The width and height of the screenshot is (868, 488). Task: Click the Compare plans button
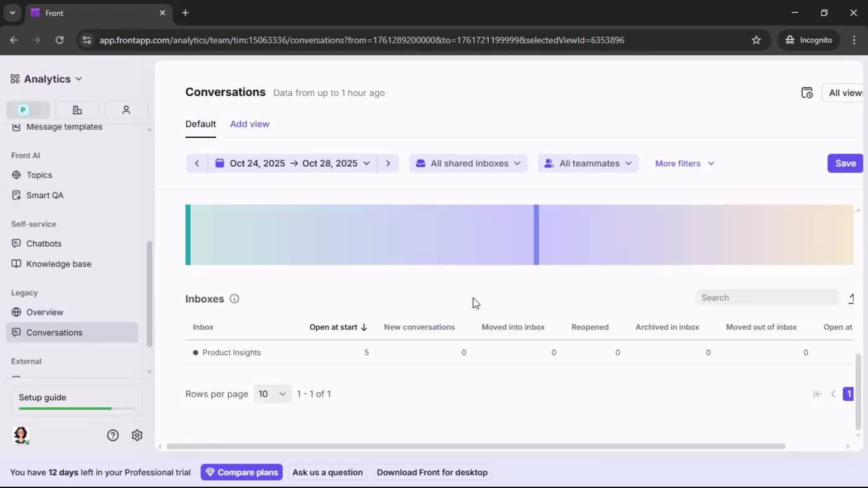pos(242,472)
